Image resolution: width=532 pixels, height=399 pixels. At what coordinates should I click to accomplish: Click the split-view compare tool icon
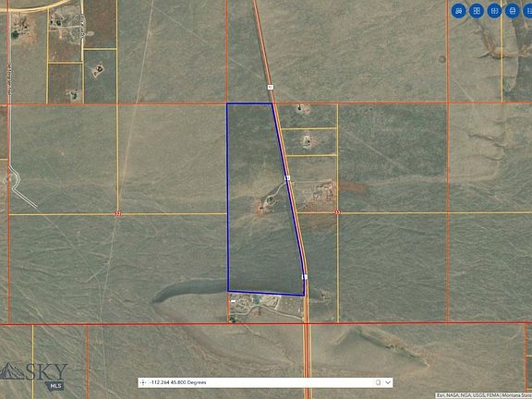pyautogui.click(x=494, y=11)
